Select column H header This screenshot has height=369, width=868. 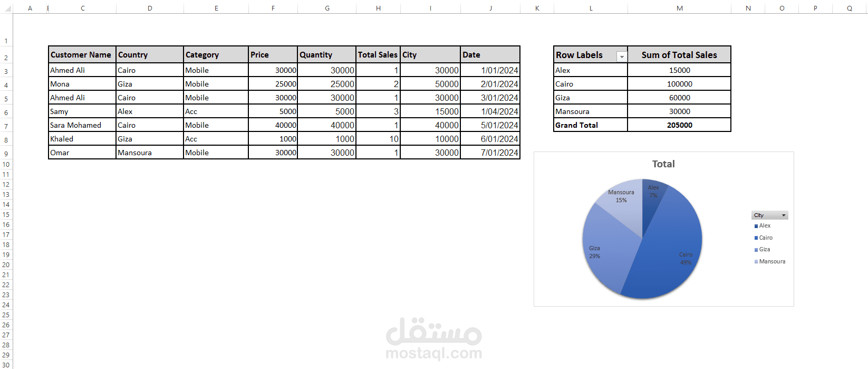378,8
